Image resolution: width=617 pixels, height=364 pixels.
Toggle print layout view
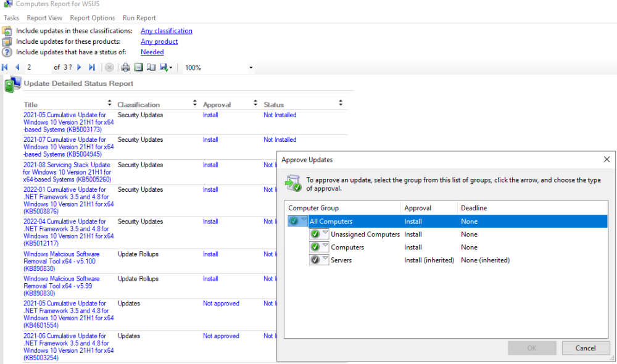pyautogui.click(x=138, y=67)
